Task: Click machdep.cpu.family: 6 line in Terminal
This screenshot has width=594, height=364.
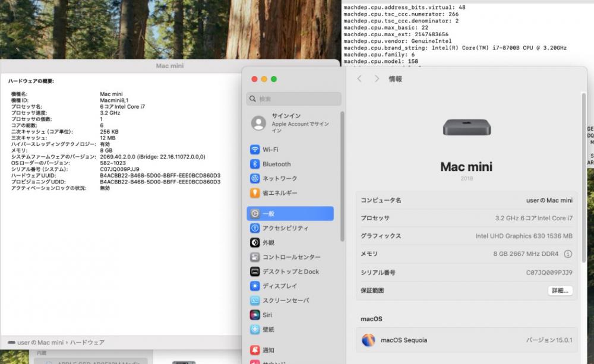Action: (x=379, y=55)
